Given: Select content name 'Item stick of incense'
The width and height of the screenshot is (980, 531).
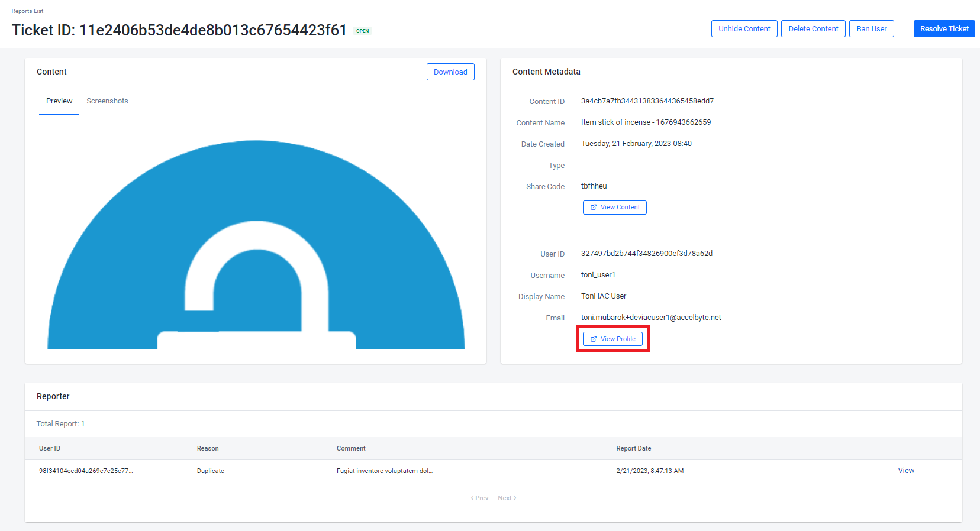Looking at the screenshot, I should coord(646,122).
